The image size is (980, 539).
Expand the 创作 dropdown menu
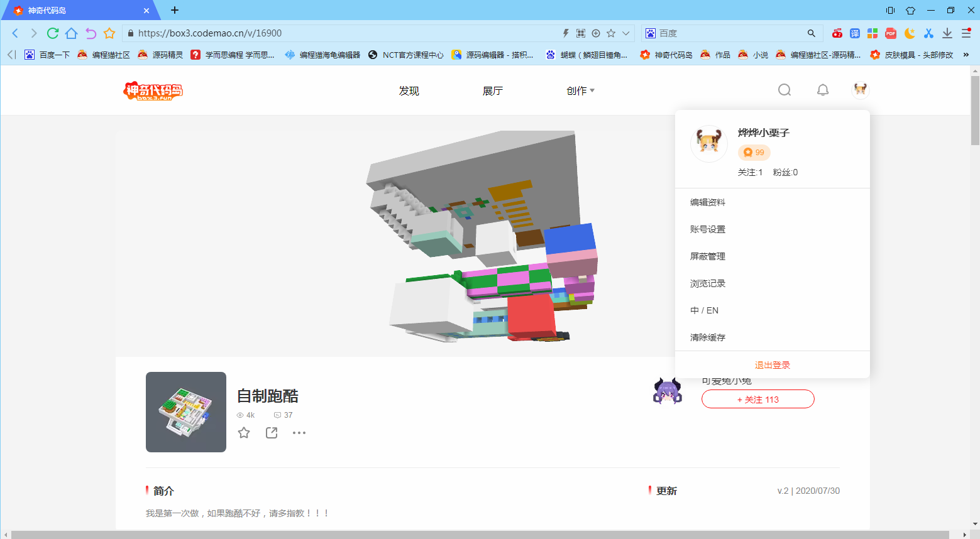pos(580,91)
